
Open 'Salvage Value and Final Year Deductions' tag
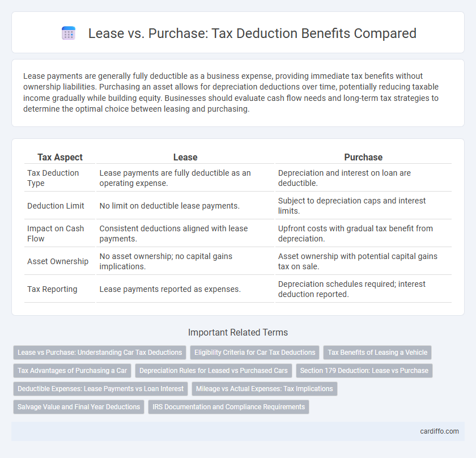click(79, 406)
